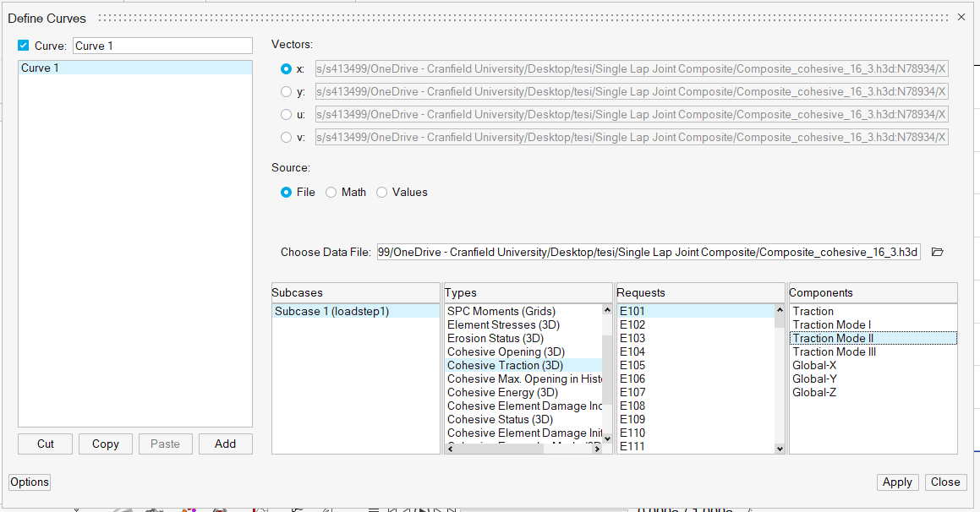Choose Math as the source
The image size is (980, 512).
tap(331, 193)
